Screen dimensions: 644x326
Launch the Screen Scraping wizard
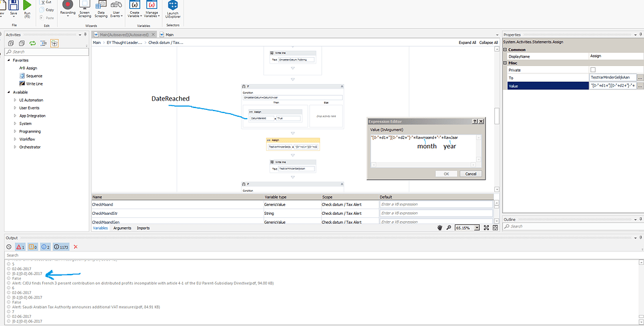[85, 8]
